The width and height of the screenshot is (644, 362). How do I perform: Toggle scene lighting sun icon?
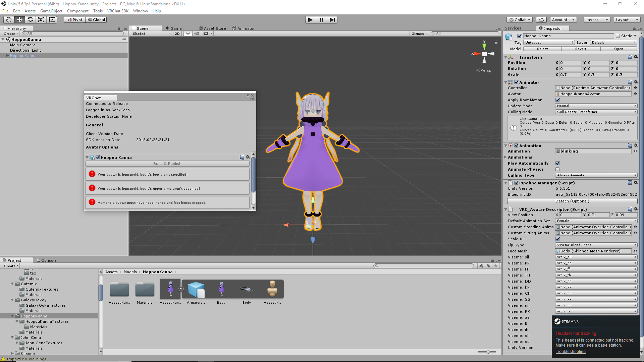coord(188,34)
